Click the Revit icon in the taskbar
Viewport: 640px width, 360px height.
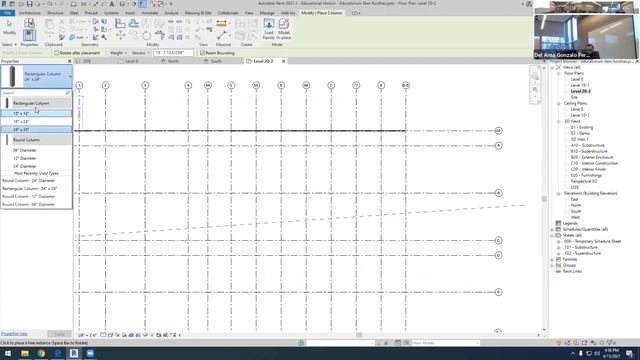coord(74,353)
